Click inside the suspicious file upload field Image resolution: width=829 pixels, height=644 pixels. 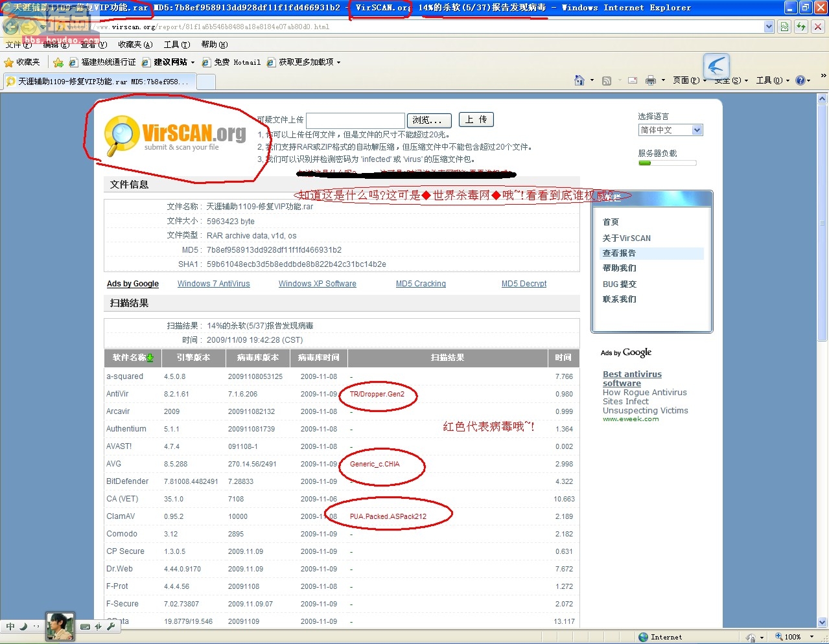[x=355, y=120]
